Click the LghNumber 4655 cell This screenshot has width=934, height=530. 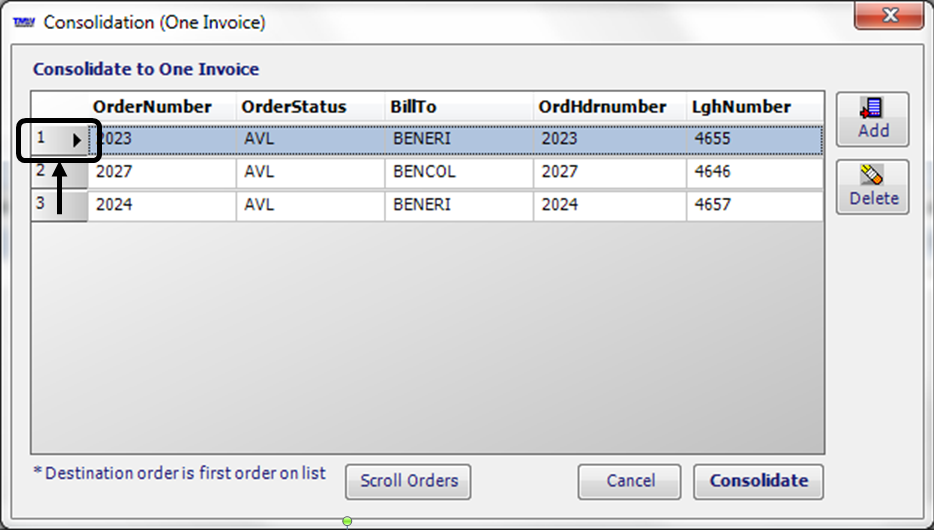[713, 140]
